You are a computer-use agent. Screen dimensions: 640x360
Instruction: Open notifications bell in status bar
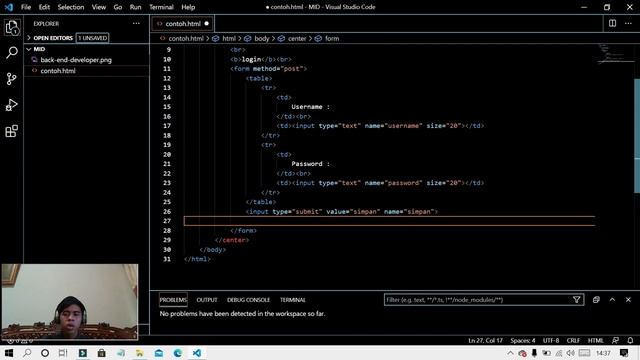pyautogui.click(x=630, y=340)
